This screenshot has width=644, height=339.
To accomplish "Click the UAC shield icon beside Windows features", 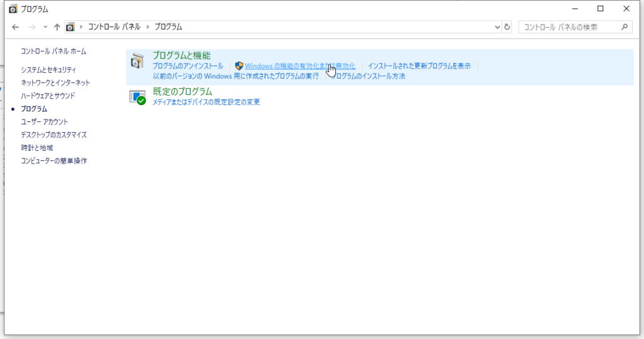I will point(239,66).
